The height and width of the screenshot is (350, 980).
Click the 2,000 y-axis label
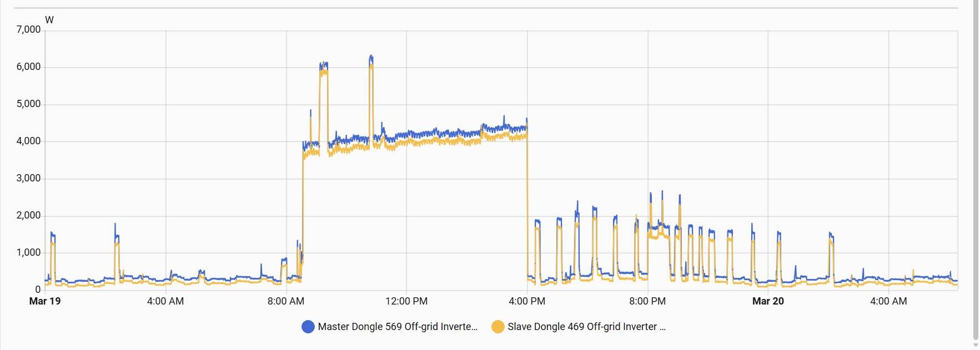pyautogui.click(x=29, y=216)
